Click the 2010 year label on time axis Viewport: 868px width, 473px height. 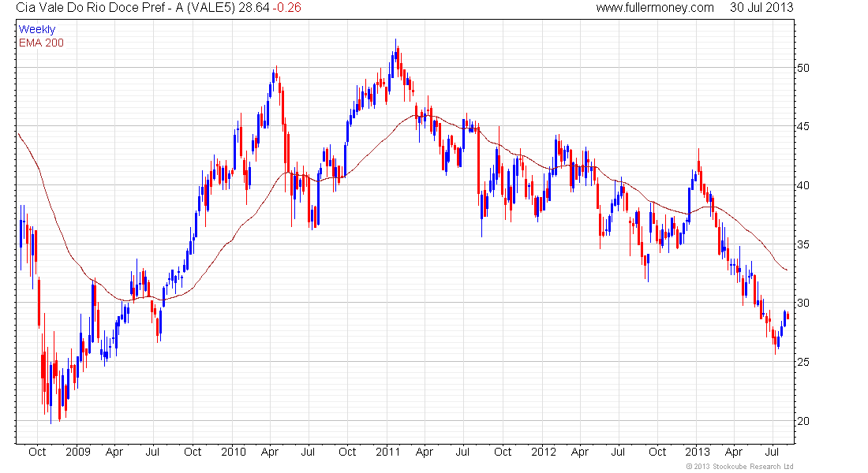(x=234, y=452)
